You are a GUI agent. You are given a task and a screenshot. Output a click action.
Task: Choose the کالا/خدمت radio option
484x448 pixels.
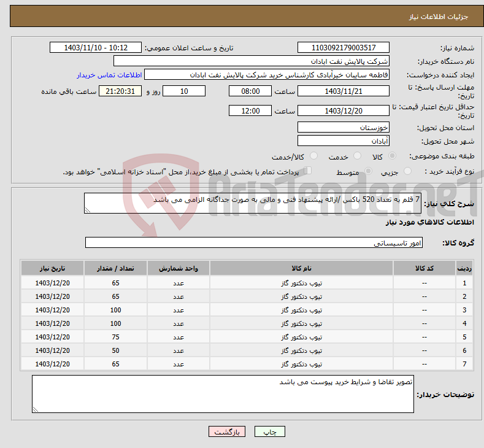point(314,156)
